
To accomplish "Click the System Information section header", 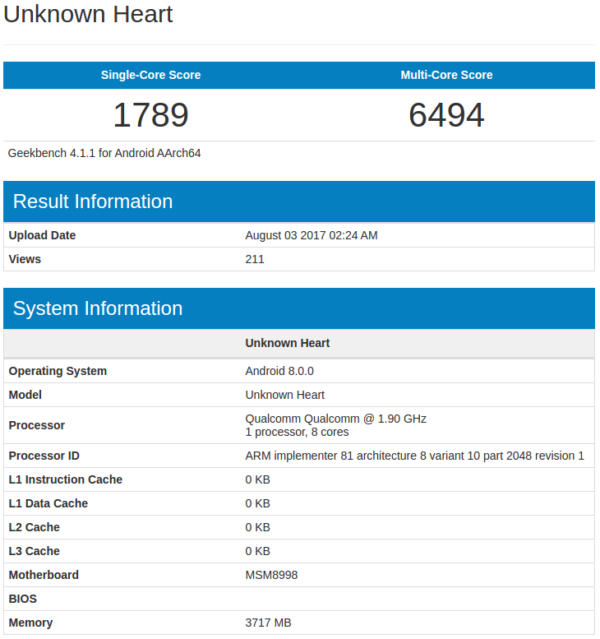I will coord(97,308).
